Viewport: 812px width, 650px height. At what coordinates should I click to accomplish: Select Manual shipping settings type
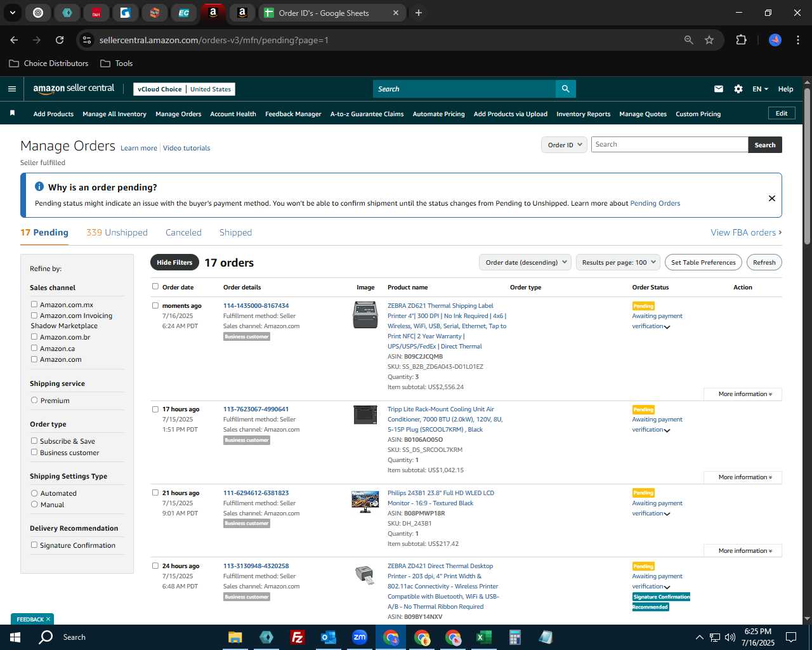click(34, 504)
